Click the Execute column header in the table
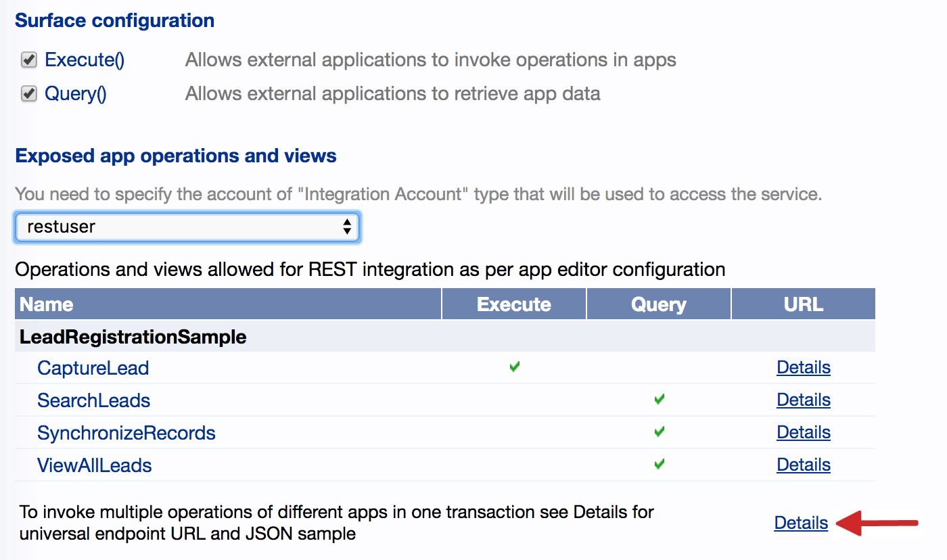Image resolution: width=947 pixels, height=560 pixels. [514, 304]
